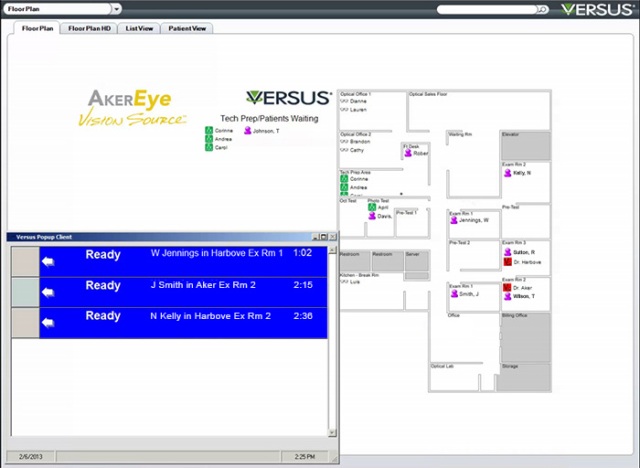Screen dimensions: 640x468
Task: Click the Pre-Test 1 room label
Action: pos(407,213)
